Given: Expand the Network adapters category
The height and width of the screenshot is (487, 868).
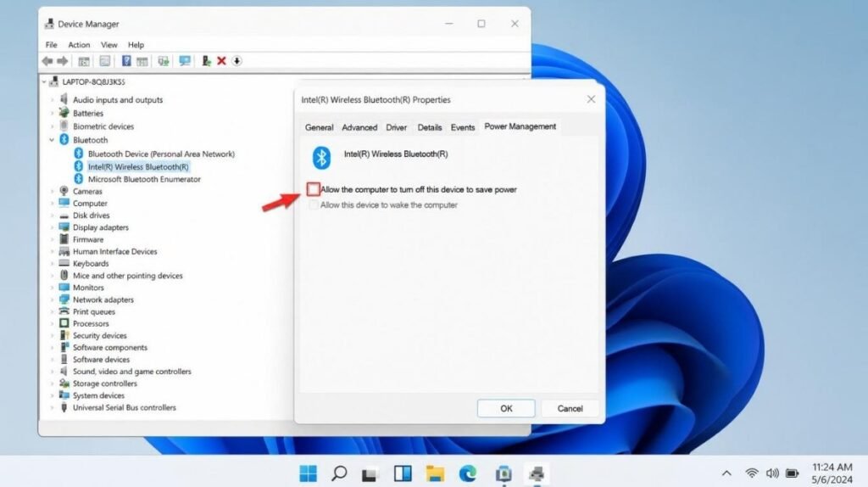Looking at the screenshot, I should click(52, 299).
